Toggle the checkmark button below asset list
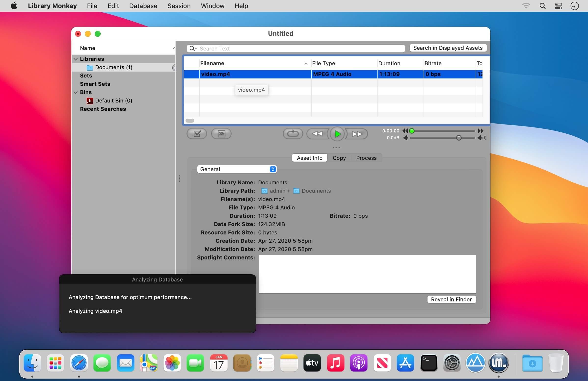 click(x=197, y=134)
